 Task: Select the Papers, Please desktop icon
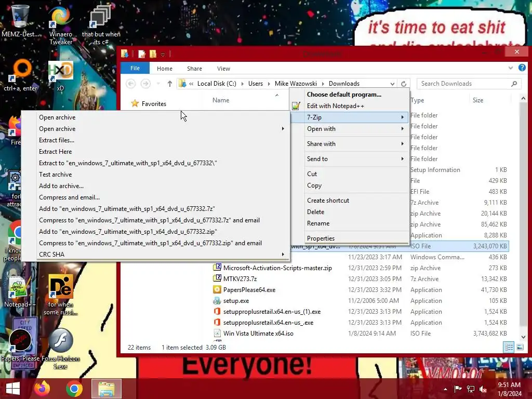coord(20,345)
